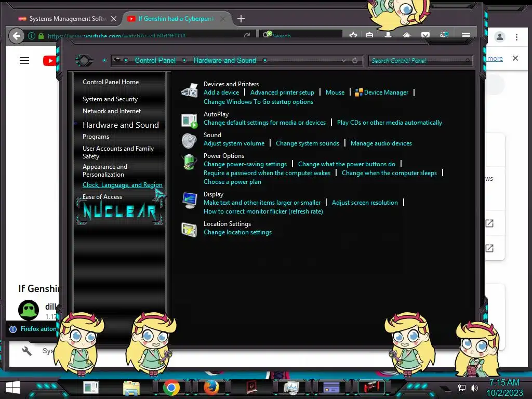
Task: Click the Control Panel back navigation orb
Action: [x=84, y=61]
